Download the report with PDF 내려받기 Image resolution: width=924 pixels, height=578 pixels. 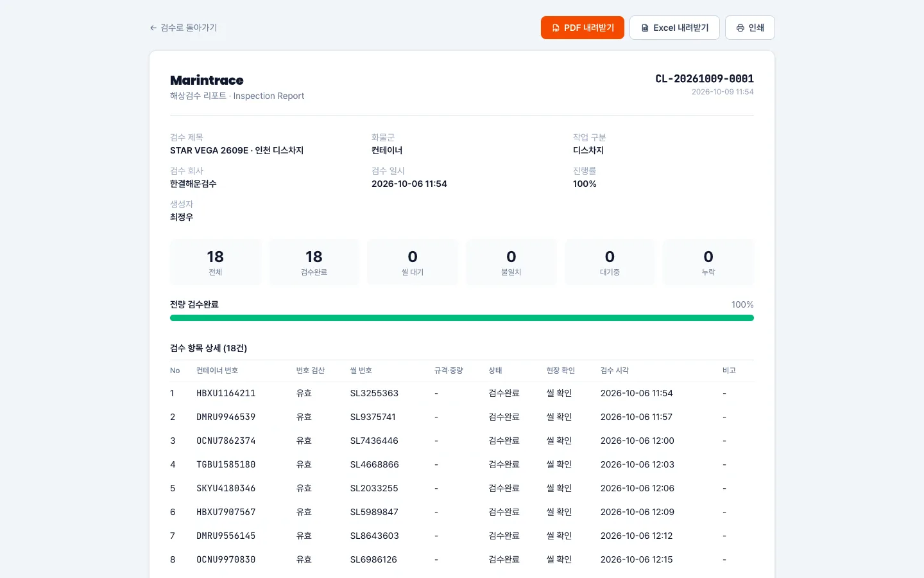point(583,28)
